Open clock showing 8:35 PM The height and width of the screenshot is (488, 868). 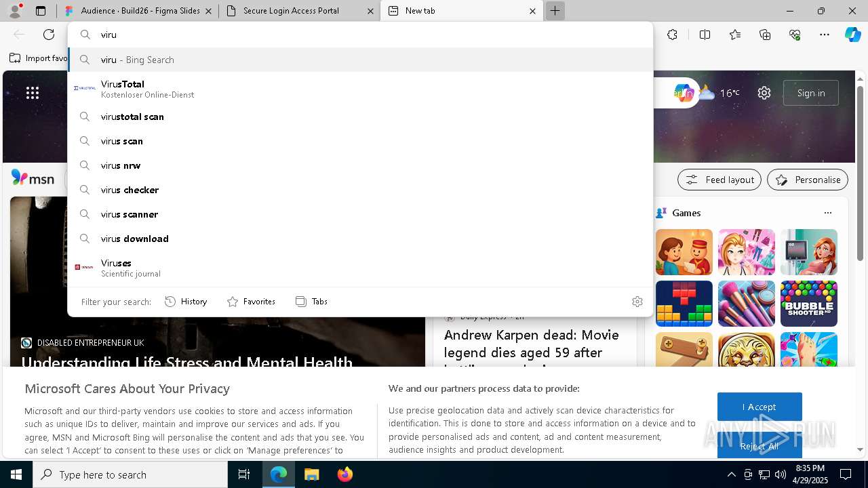pos(810,474)
